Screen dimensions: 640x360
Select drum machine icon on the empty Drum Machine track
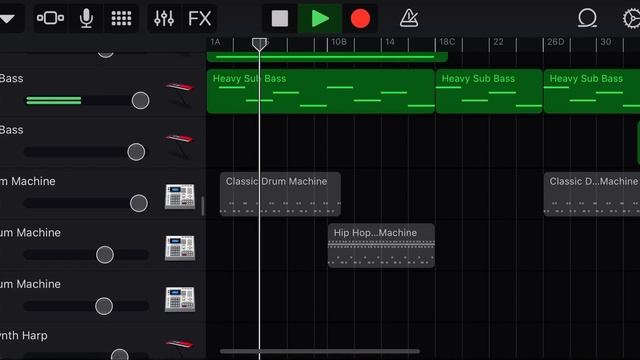(x=180, y=299)
